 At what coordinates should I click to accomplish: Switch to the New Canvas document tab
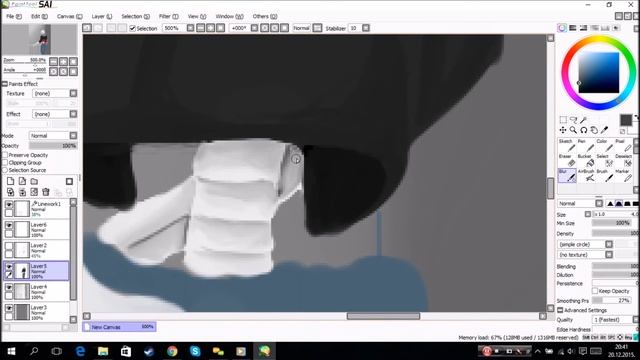click(x=119, y=327)
